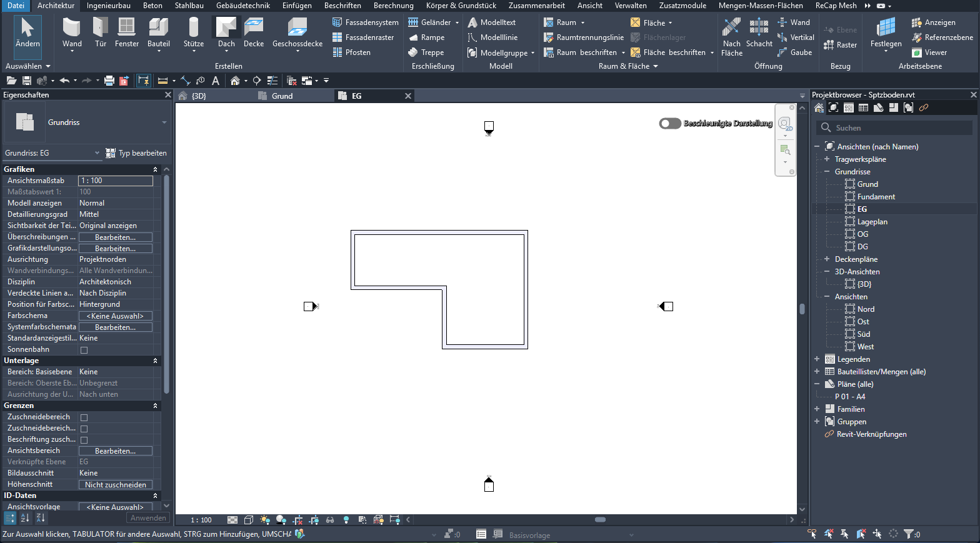Open the Architektur ribbon tab
The height and width of the screenshot is (543, 980).
56,6
